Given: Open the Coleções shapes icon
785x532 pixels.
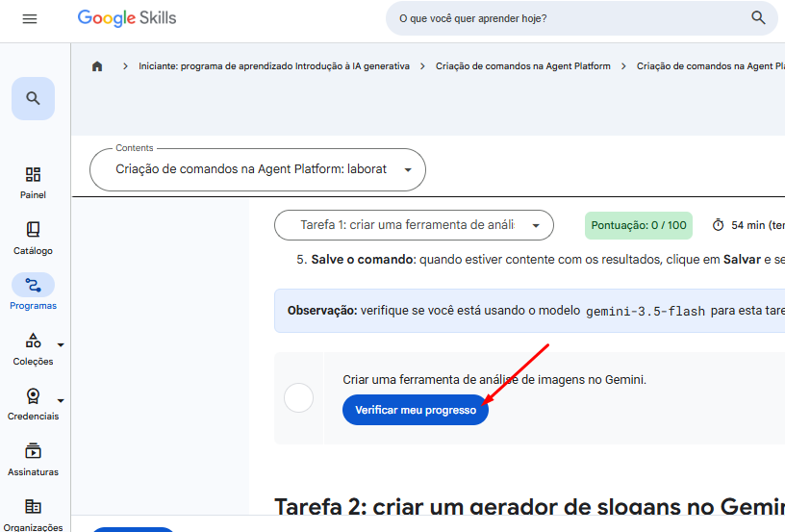Looking at the screenshot, I should [x=33, y=341].
